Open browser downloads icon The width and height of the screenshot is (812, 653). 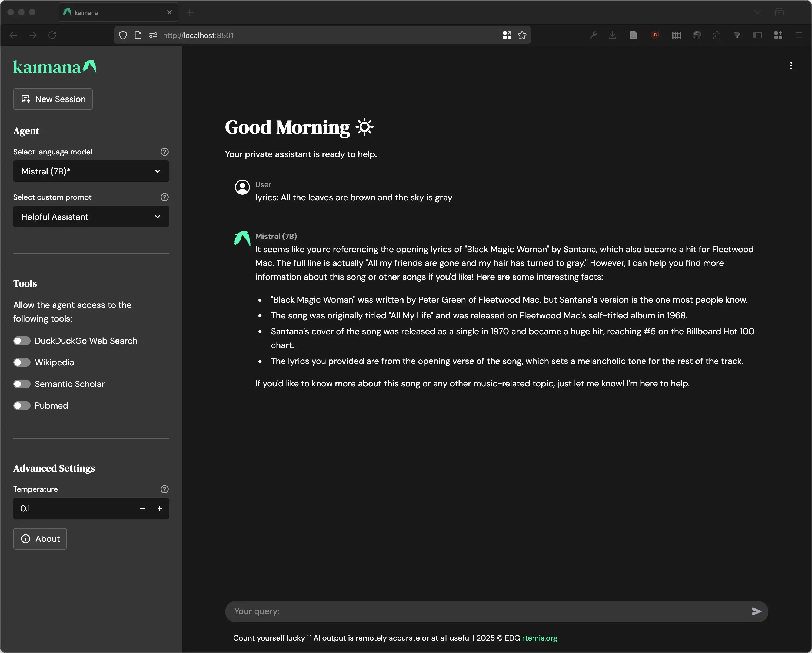[613, 35]
